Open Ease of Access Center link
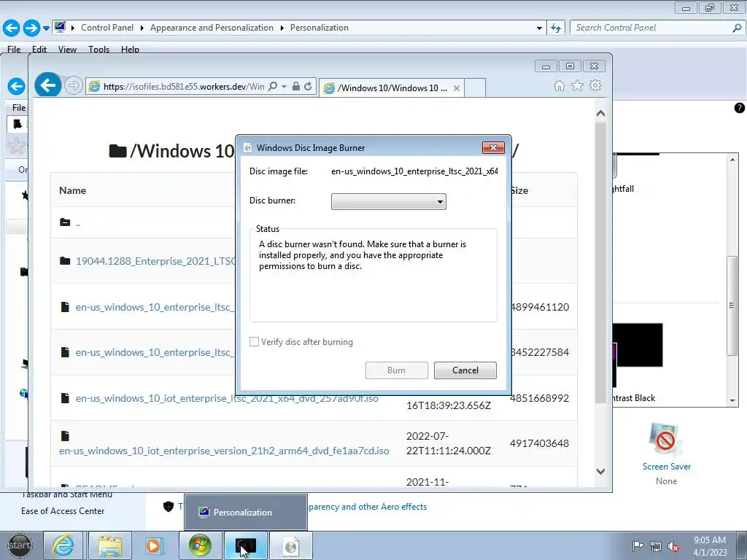 [x=63, y=511]
